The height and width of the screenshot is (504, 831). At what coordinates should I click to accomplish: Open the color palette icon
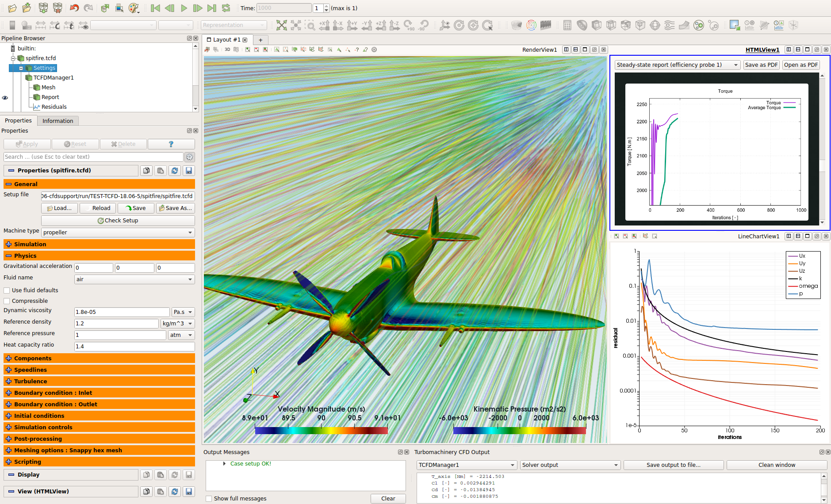point(133,8)
